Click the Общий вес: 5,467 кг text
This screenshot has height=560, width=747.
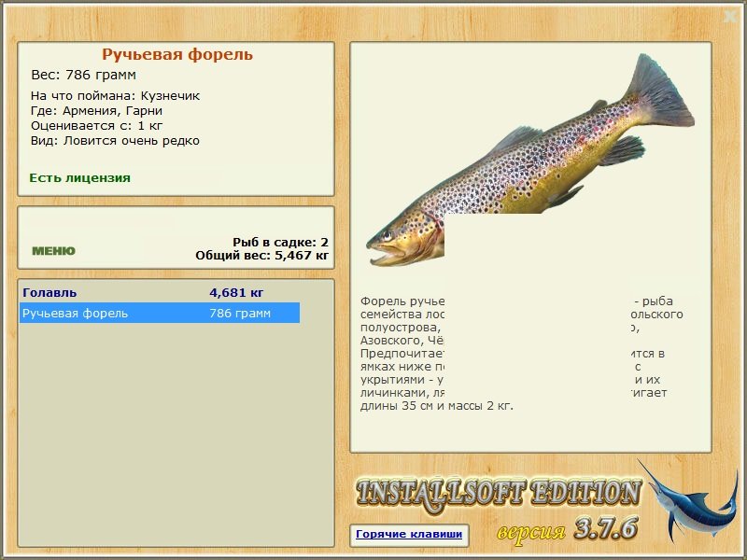pos(262,255)
